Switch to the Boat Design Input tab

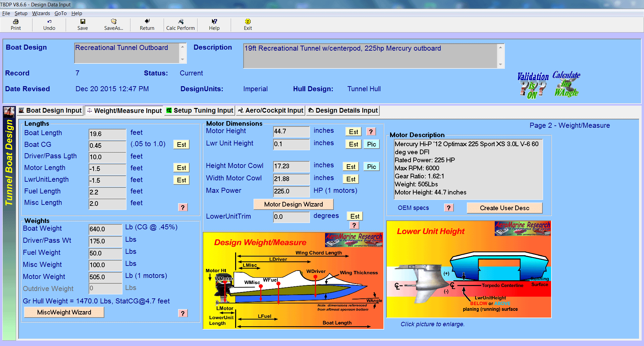[50, 111]
